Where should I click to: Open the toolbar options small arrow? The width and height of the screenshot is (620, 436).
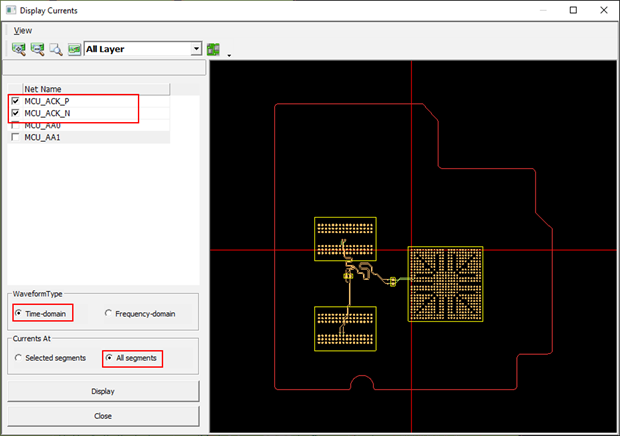pyautogui.click(x=228, y=54)
